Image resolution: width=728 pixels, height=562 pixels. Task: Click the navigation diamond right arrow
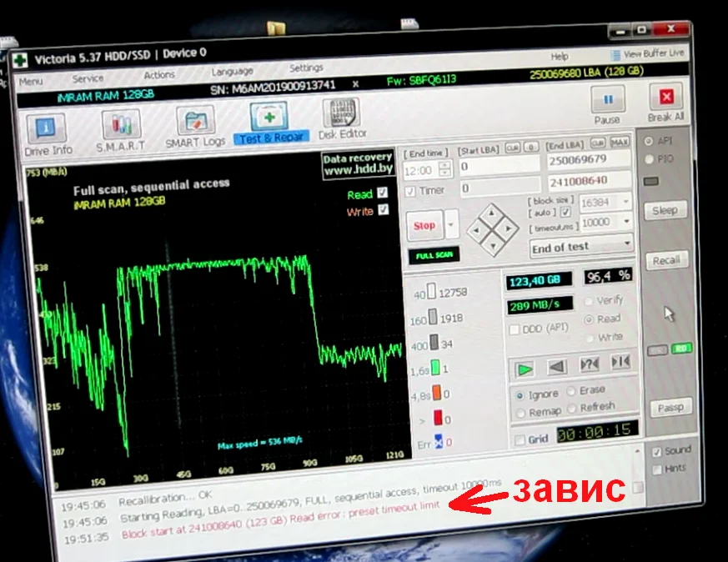click(508, 228)
